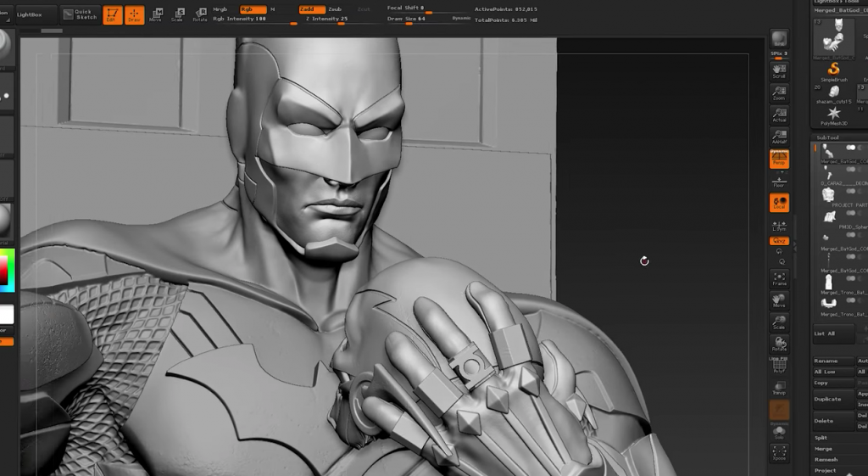
Task: Enable the M material channel
Action: point(272,9)
